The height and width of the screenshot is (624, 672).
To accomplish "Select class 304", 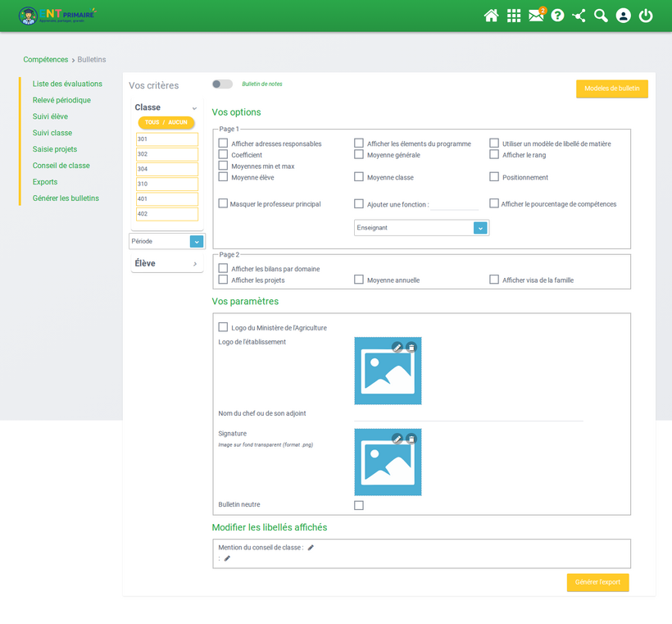I will click(x=167, y=170).
